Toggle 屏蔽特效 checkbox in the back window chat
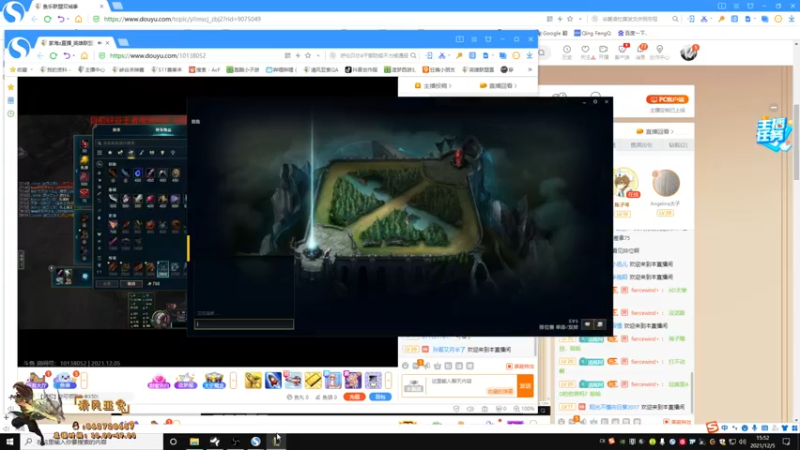The width and height of the screenshot is (800, 450). pyautogui.click(x=666, y=422)
